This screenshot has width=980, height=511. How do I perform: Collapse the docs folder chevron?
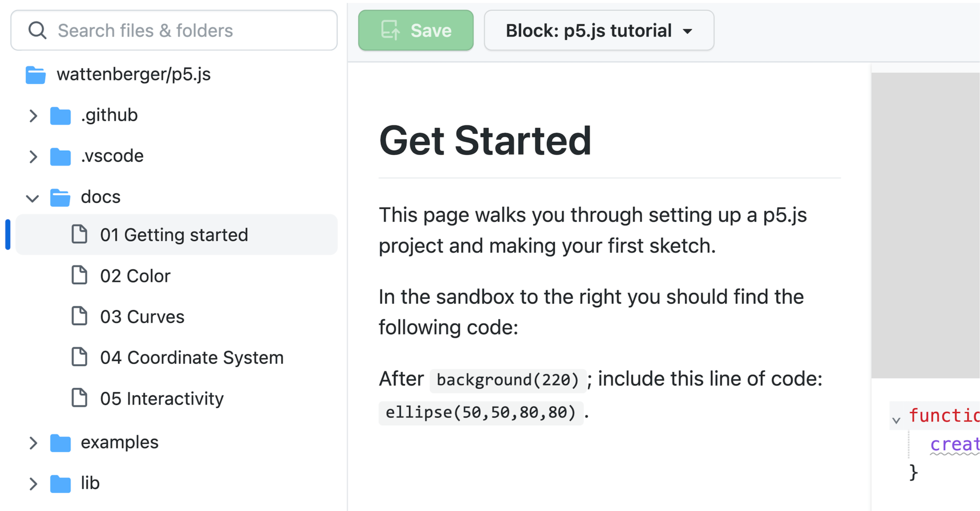(32, 198)
